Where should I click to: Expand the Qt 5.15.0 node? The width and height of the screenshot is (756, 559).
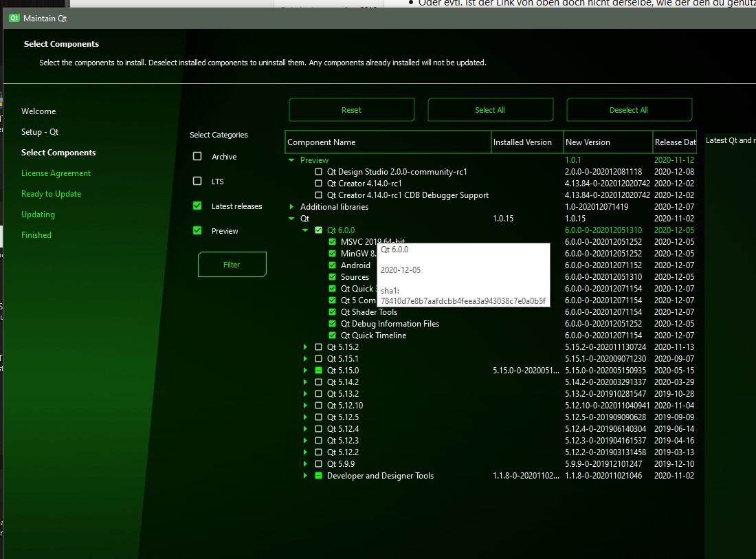(305, 371)
